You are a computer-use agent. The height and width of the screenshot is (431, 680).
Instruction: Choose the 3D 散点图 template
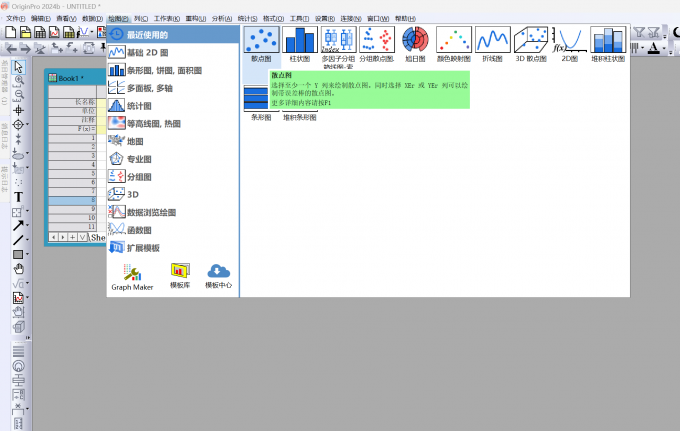click(x=531, y=44)
